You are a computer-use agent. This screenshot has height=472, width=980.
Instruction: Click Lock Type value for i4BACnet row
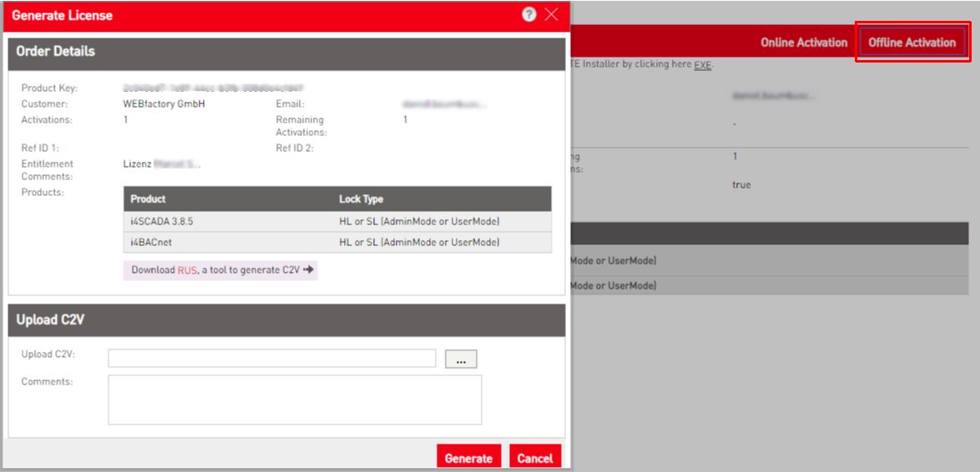[x=419, y=242]
